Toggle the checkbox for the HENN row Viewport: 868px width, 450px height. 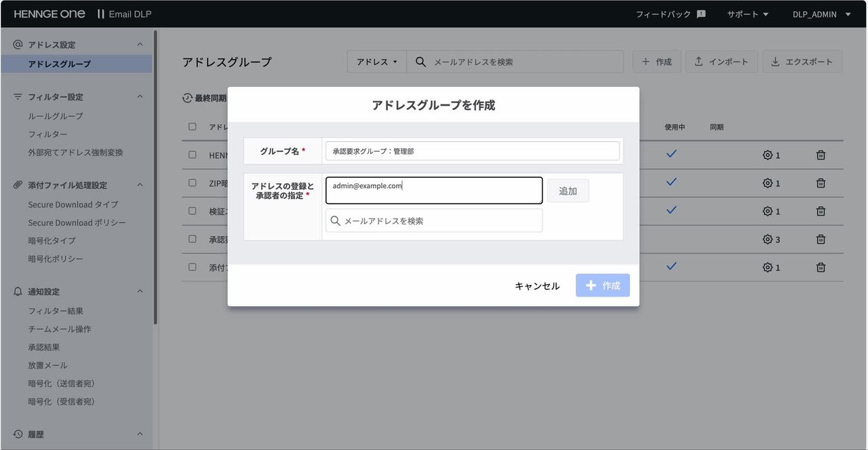(193, 155)
